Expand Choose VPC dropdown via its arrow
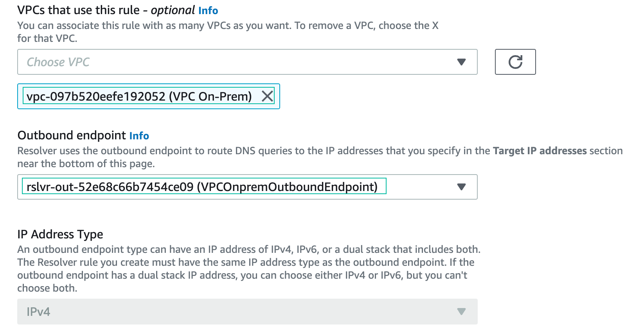The height and width of the screenshot is (328, 644). pyautogui.click(x=461, y=62)
